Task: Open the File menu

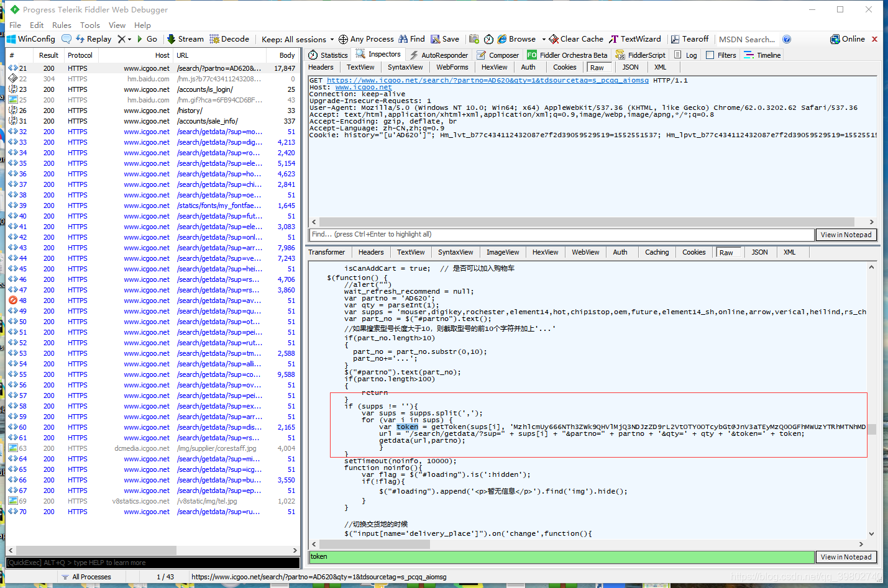Action: point(16,25)
